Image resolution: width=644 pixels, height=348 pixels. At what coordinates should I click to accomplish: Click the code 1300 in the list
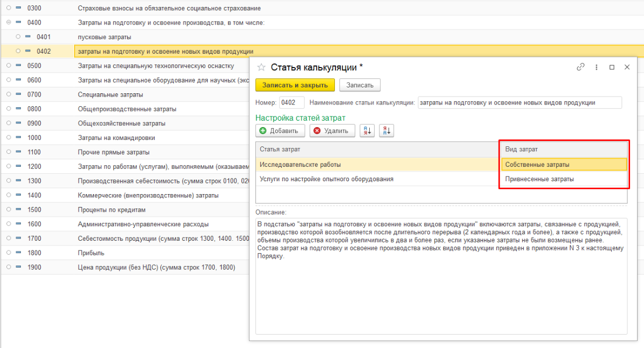pyautogui.click(x=34, y=181)
